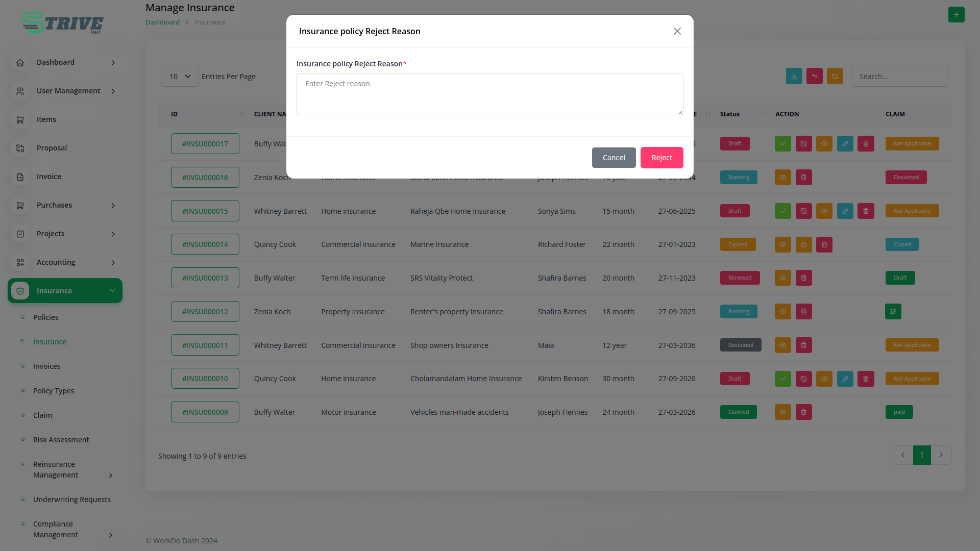This screenshot has width=980, height=551.
Task: Click green claim icon for #INSU000012
Action: click(x=893, y=312)
